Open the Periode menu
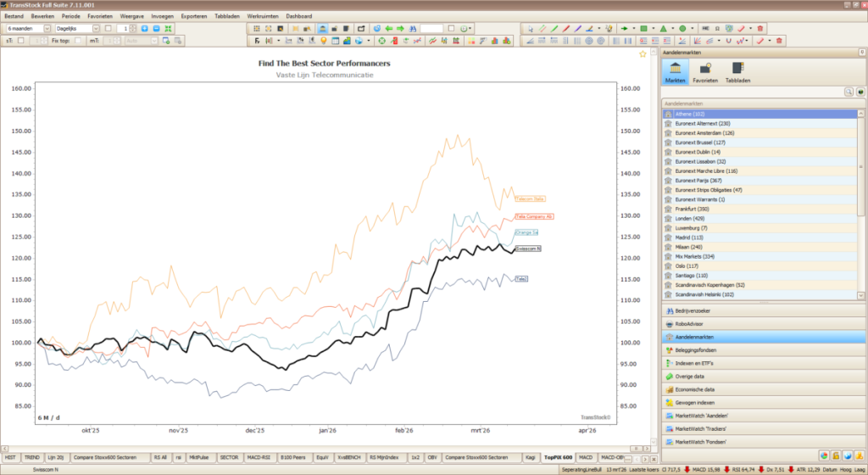This screenshot has width=868, height=475. pos(71,16)
